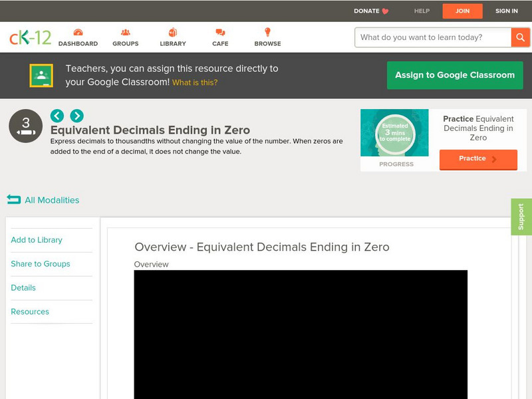Click Assign to Google Classroom

click(x=455, y=75)
